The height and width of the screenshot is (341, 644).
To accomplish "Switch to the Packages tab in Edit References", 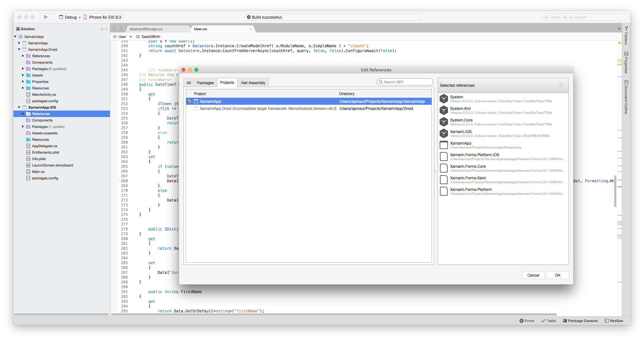I will coord(205,83).
